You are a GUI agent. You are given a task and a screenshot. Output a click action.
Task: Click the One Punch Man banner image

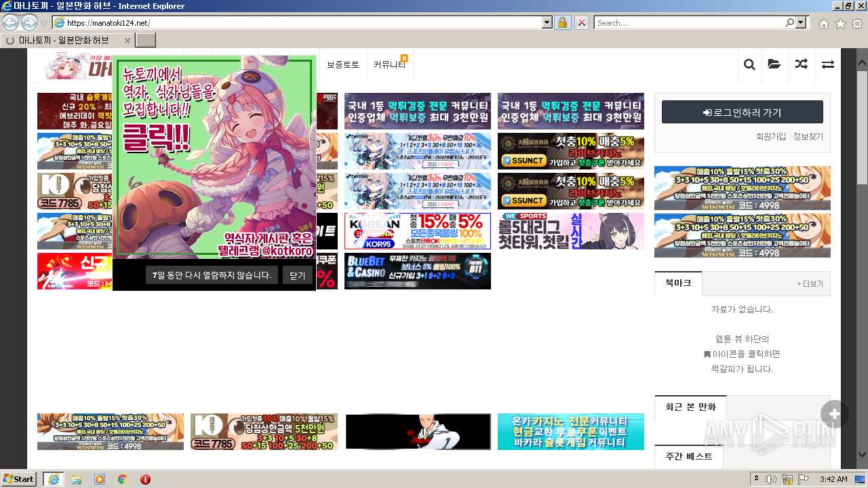point(417,432)
